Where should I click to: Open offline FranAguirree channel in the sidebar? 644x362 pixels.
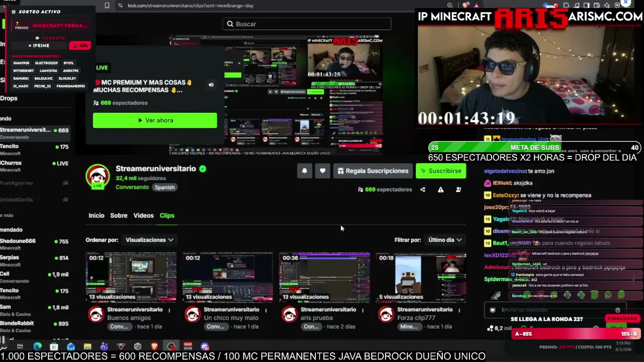(34, 183)
